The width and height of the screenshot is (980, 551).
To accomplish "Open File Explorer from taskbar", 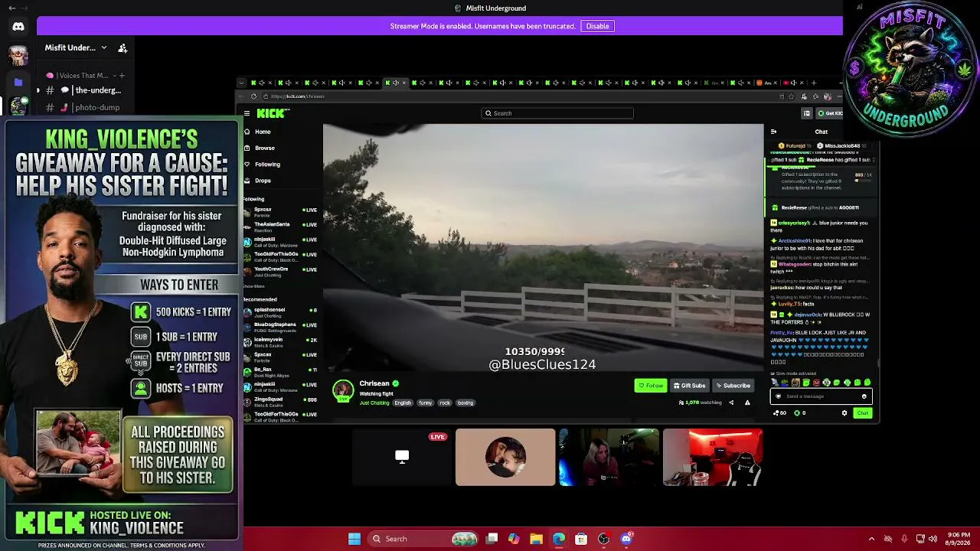I will [x=536, y=539].
